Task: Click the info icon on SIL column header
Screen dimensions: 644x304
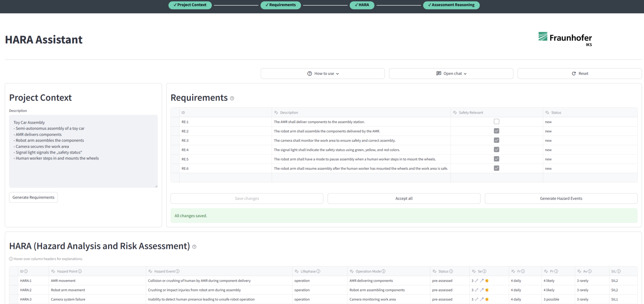Action: 619,271
